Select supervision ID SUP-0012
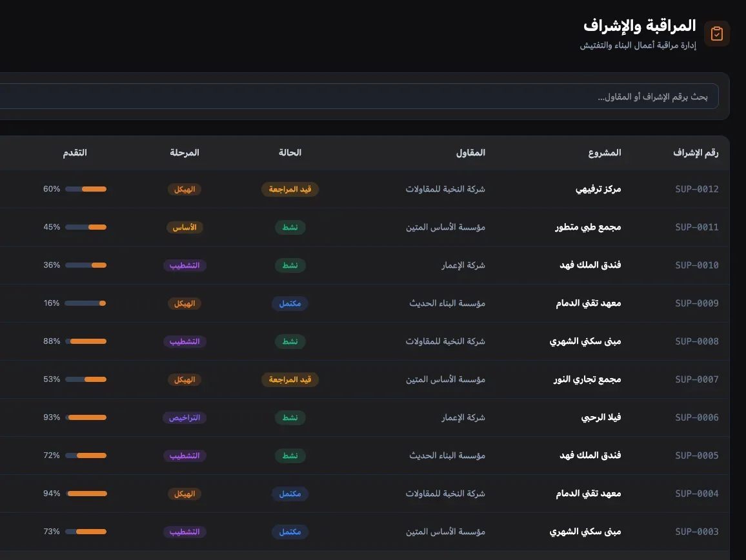The image size is (746, 560). pyautogui.click(x=696, y=190)
